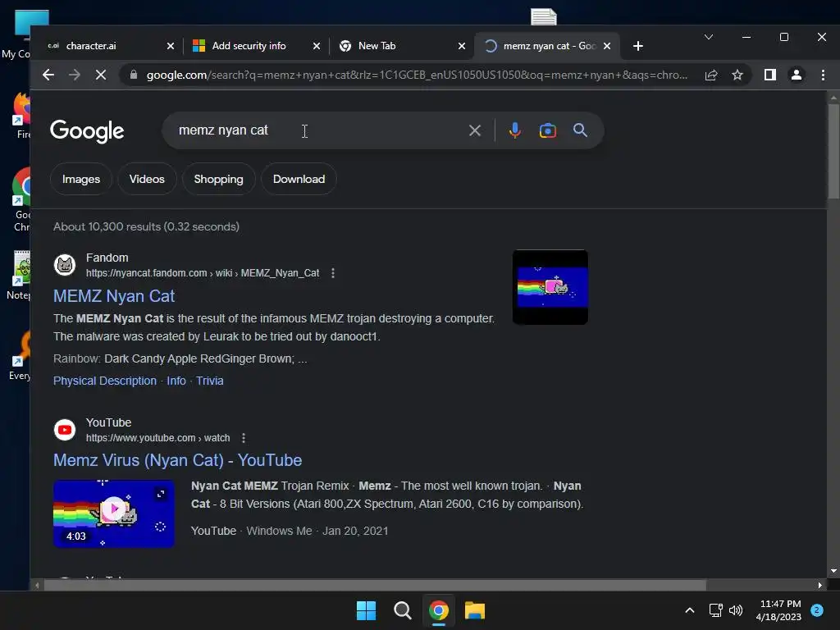Stop loading the page
This screenshot has width=840, height=630.
[x=100, y=75]
